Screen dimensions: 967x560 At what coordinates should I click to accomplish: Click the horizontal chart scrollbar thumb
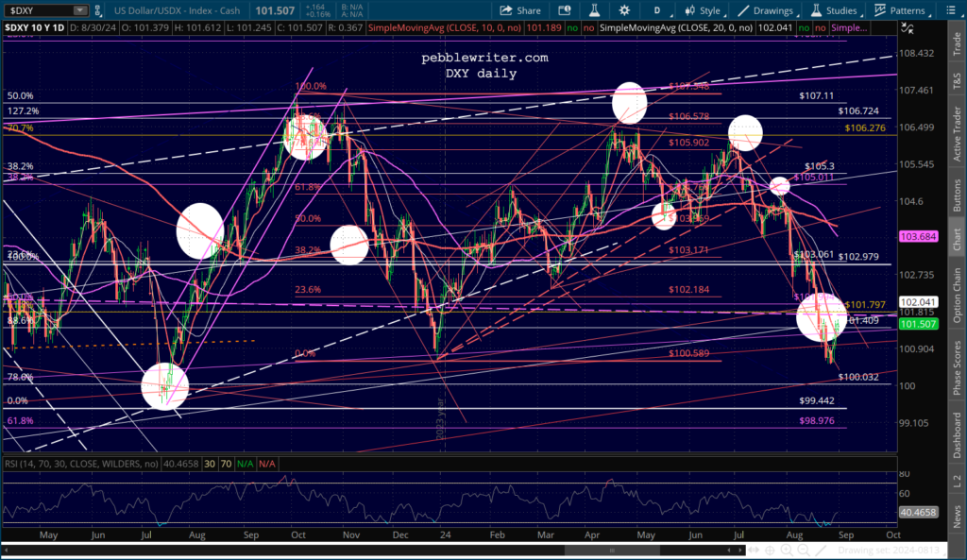click(x=612, y=551)
